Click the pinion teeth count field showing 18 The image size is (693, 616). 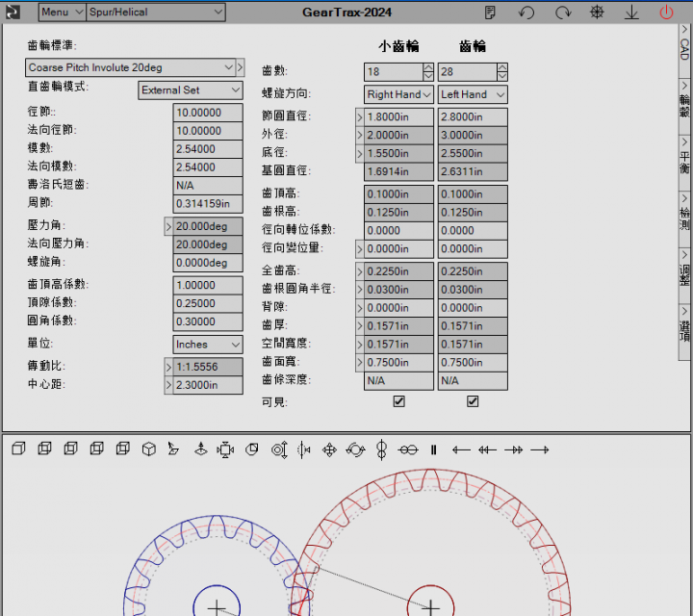[x=392, y=72]
